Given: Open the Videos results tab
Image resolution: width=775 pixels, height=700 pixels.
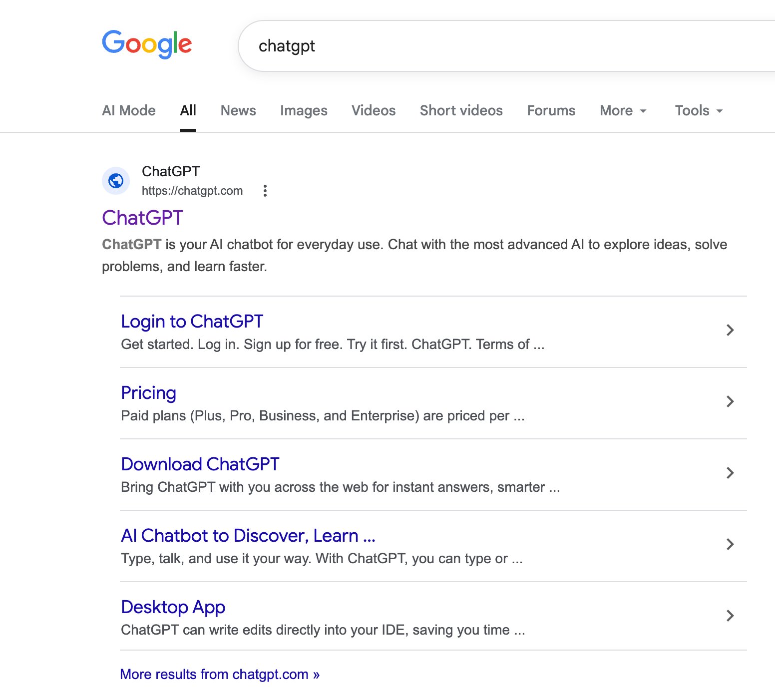Looking at the screenshot, I should [x=374, y=110].
